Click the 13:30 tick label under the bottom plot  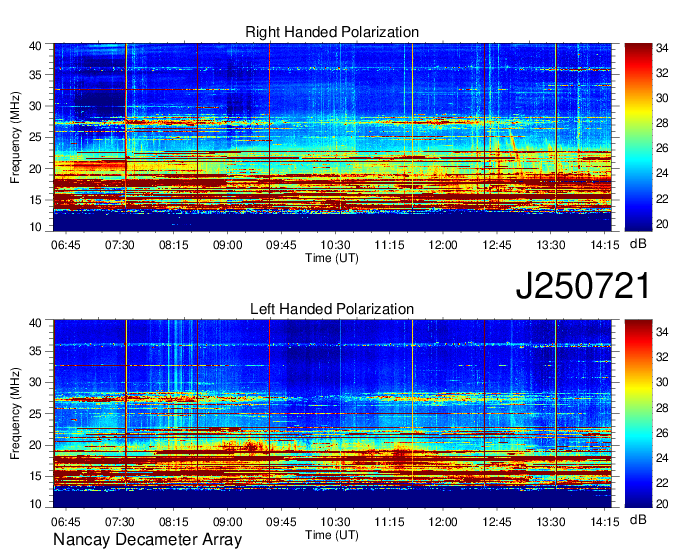pos(551,522)
